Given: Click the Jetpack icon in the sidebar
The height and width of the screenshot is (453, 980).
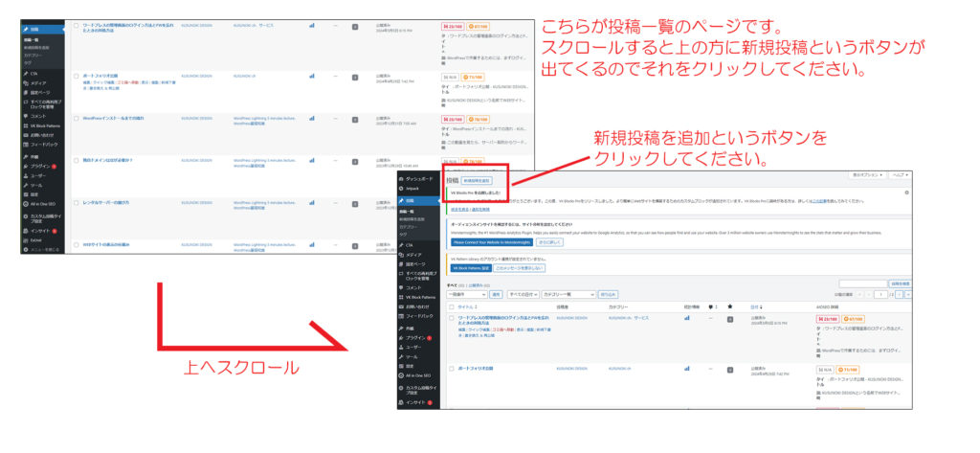Looking at the screenshot, I should (400, 189).
